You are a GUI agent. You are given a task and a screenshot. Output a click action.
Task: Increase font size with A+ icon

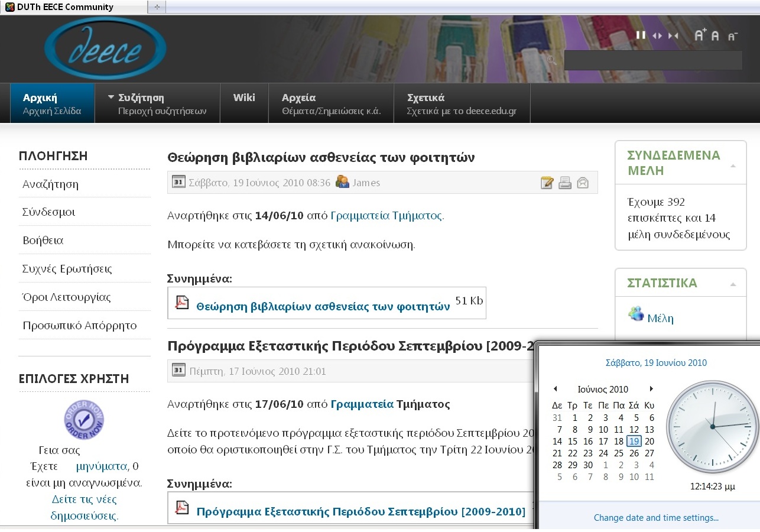(700, 35)
